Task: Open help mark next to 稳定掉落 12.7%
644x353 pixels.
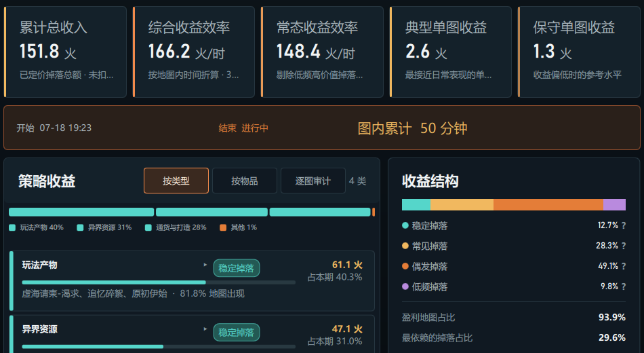Action: click(x=624, y=225)
